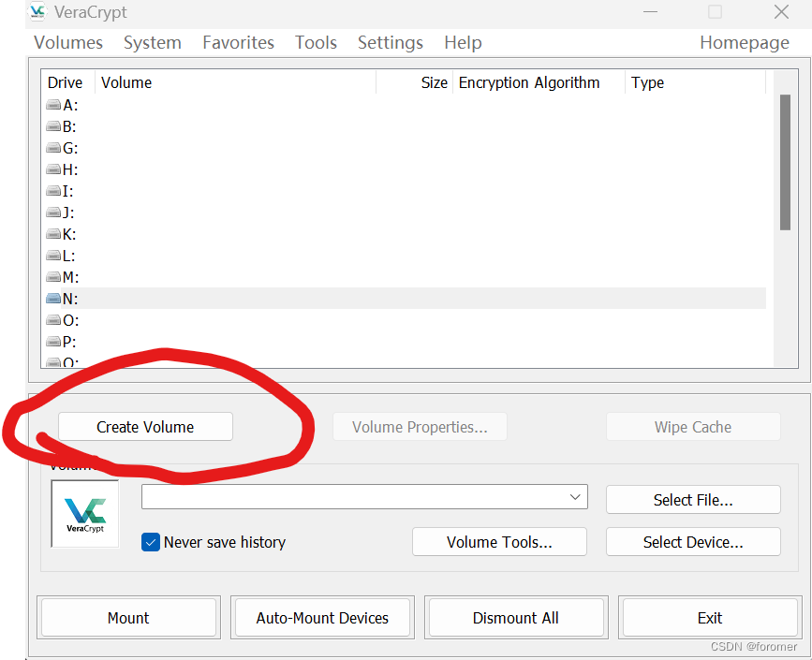Select the drive icon for M:
This screenshot has width=812, height=660.
click(x=53, y=277)
